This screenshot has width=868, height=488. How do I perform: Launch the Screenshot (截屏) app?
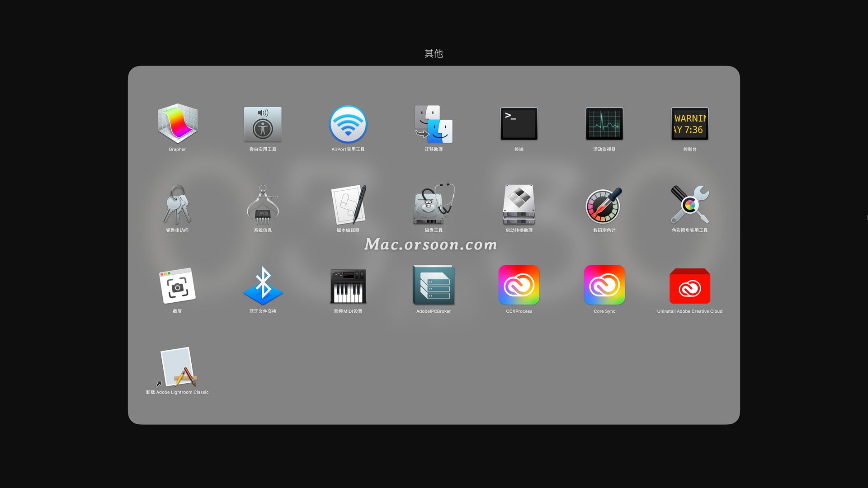tap(177, 286)
